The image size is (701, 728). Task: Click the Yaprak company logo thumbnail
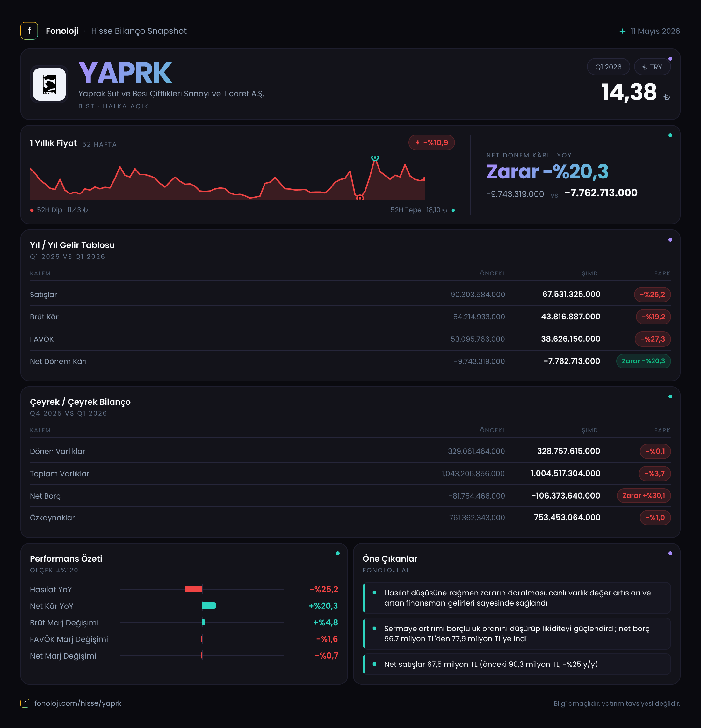pyautogui.click(x=49, y=84)
